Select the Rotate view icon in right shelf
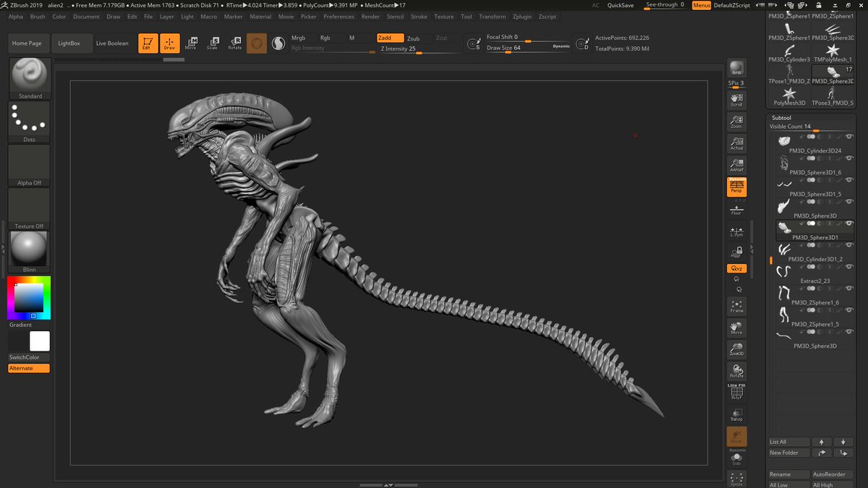This screenshot has width=868, height=488. (736, 372)
